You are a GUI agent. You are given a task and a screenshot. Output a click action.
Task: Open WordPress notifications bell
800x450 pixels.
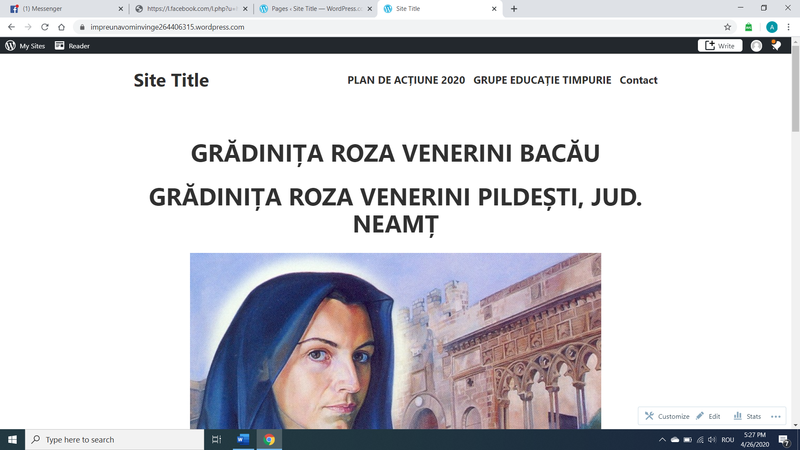776,46
